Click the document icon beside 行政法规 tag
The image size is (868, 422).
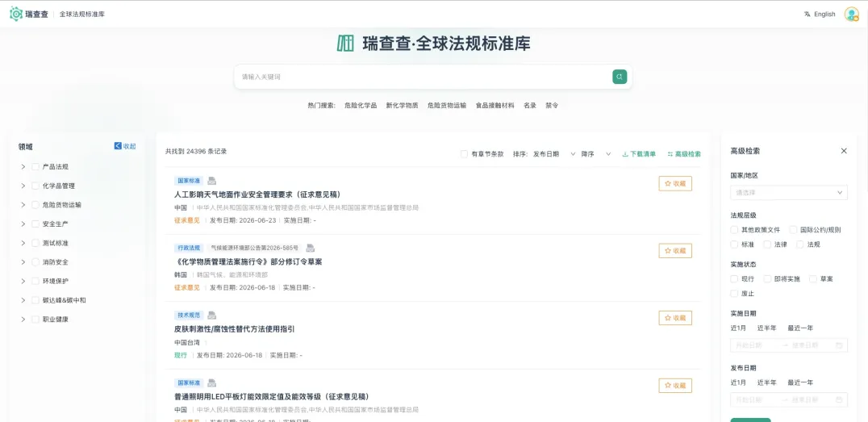tap(311, 248)
